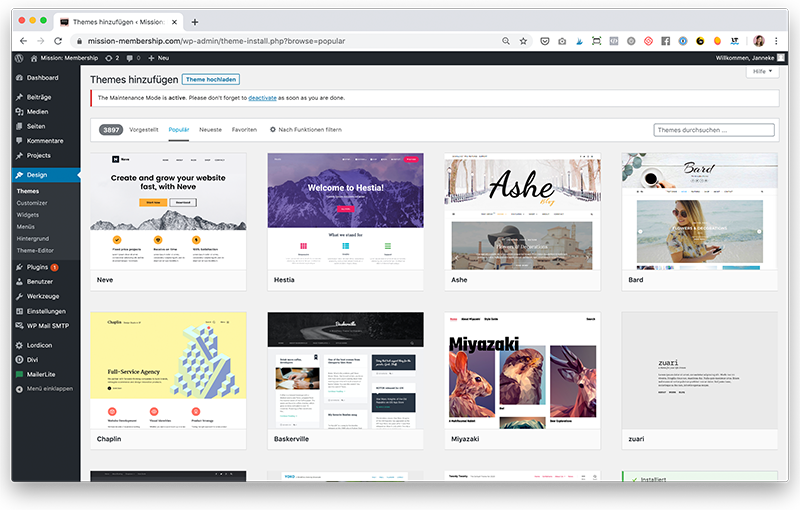Select the Baskerville theme thumbnail

tap(345, 370)
